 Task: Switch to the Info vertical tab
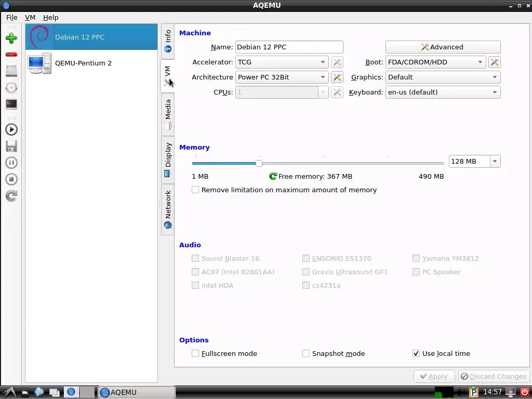[168, 41]
